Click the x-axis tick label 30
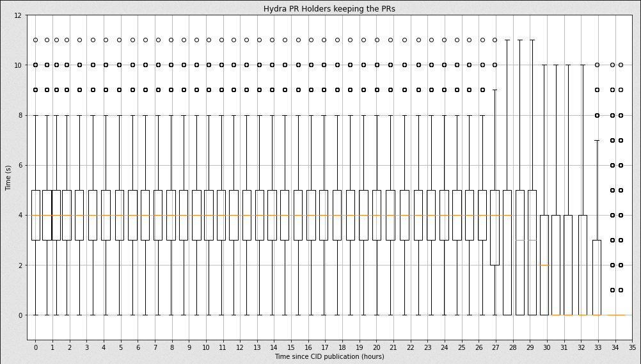 point(546,347)
